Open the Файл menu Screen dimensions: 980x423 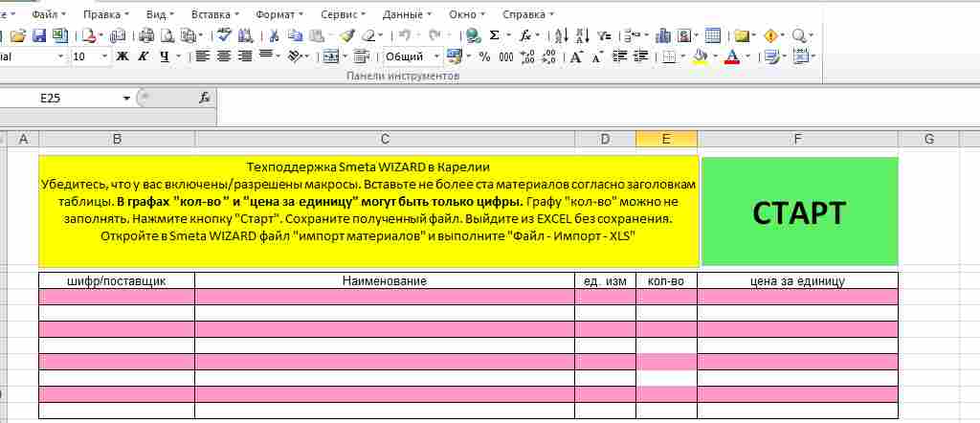click(x=49, y=13)
